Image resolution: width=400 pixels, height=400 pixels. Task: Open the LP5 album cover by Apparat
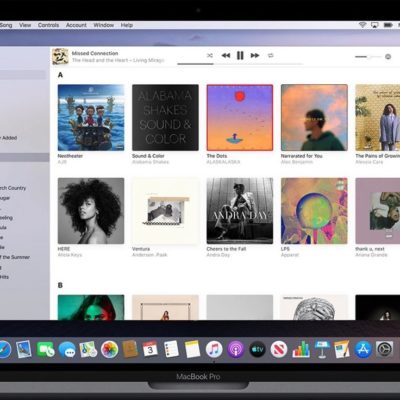(x=314, y=211)
